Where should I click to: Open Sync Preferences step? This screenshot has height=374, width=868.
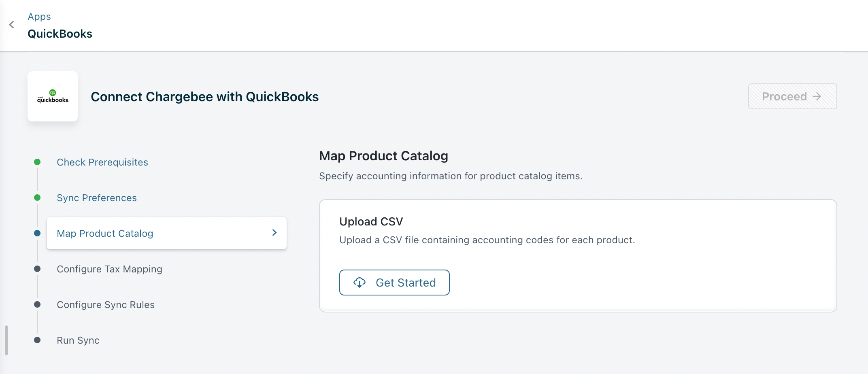click(x=97, y=198)
